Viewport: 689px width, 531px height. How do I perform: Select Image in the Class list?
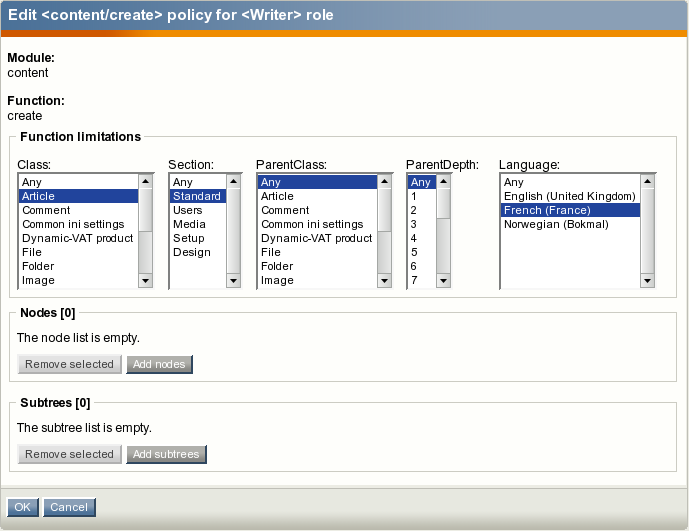point(79,280)
